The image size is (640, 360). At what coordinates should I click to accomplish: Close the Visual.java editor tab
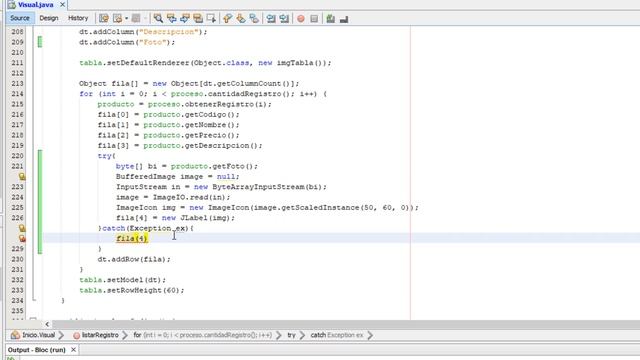pos(62,5)
